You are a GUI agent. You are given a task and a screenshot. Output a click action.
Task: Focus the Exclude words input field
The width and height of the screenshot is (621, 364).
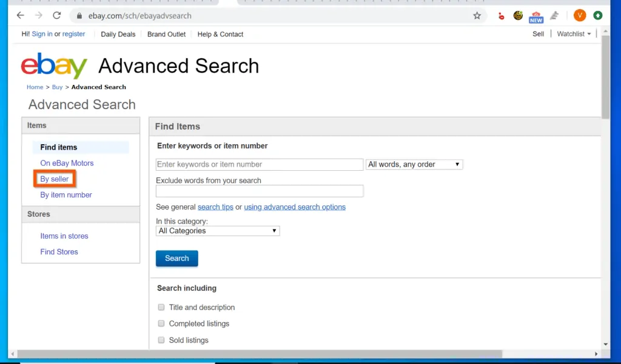[x=260, y=191]
